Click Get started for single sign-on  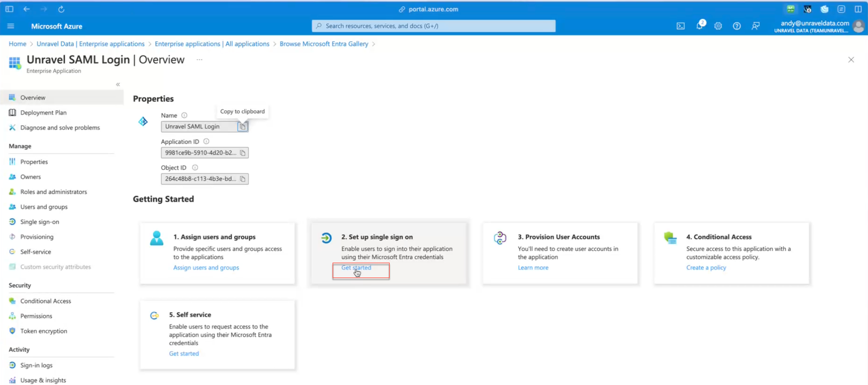[x=356, y=267]
